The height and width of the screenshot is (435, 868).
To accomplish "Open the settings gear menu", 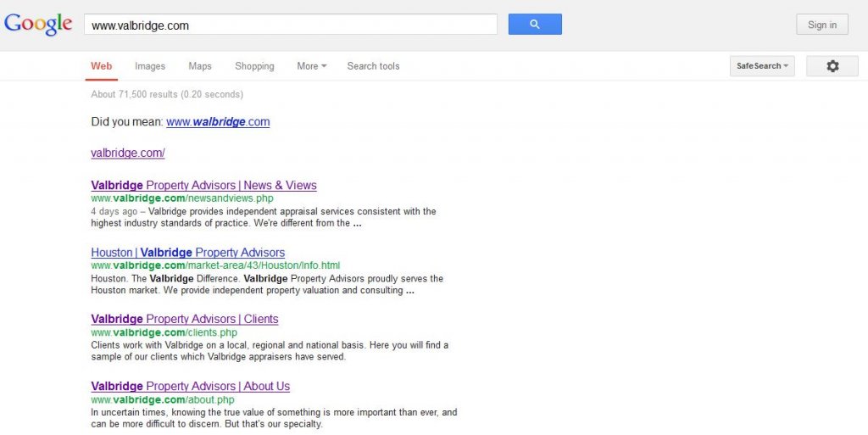I will (x=832, y=66).
